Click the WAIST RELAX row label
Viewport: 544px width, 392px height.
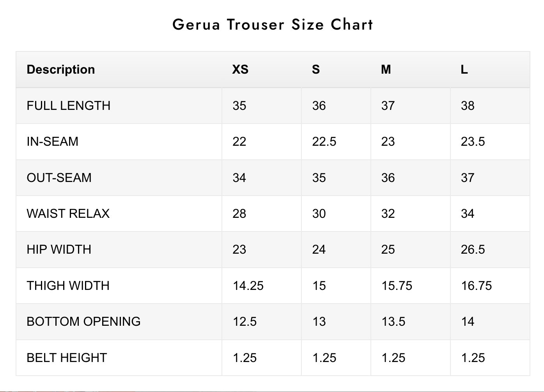coord(68,214)
